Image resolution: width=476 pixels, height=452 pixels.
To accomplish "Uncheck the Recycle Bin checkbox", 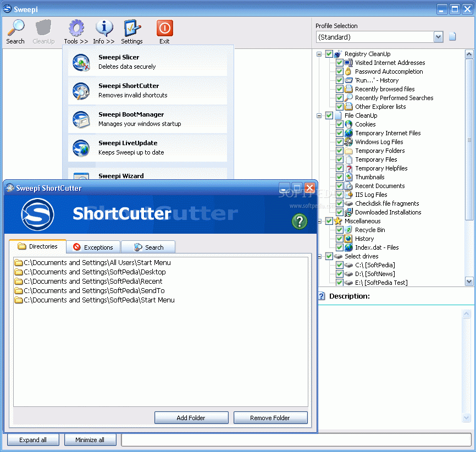I will [x=340, y=230].
